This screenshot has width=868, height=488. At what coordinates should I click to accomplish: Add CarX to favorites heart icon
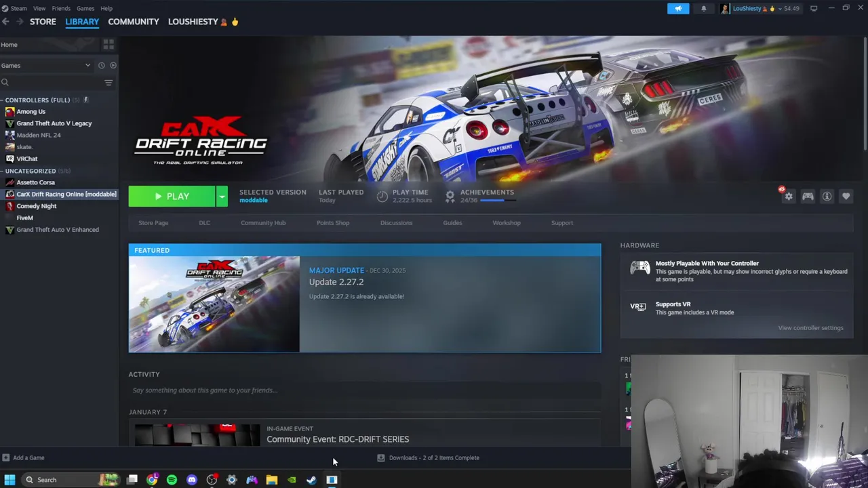point(846,196)
